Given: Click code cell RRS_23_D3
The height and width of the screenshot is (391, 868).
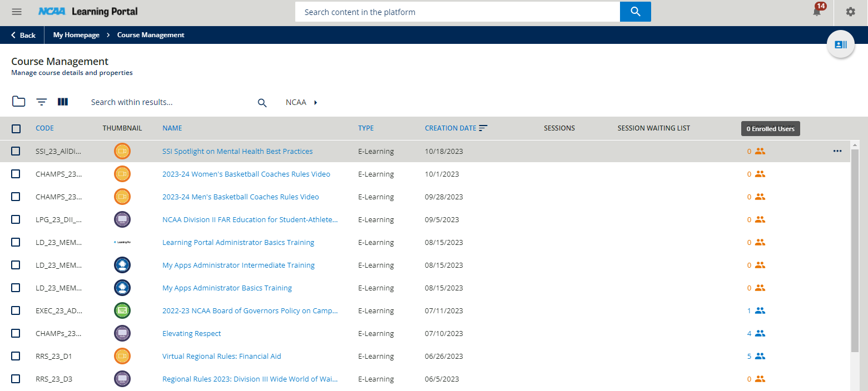Looking at the screenshot, I should [x=54, y=379].
